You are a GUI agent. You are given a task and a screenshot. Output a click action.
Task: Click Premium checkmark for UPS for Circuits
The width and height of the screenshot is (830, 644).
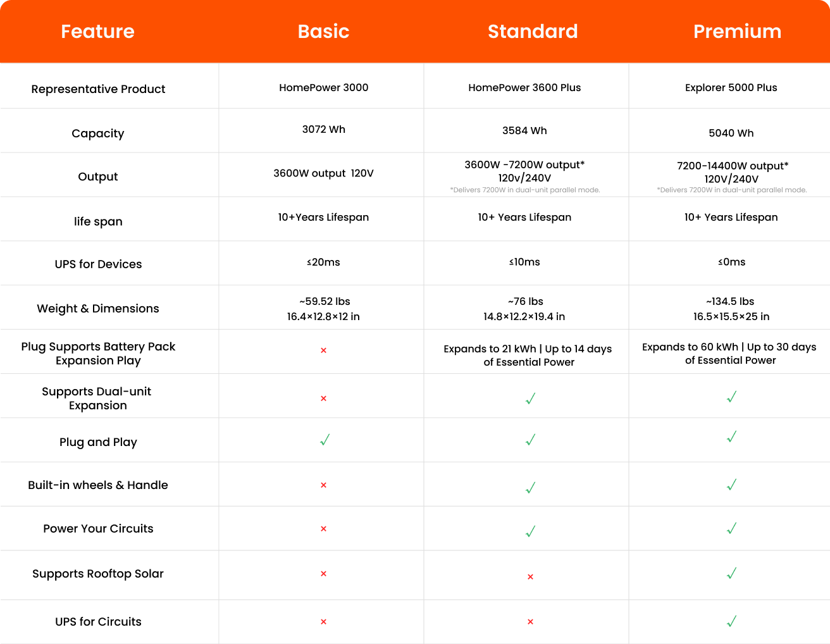click(731, 621)
